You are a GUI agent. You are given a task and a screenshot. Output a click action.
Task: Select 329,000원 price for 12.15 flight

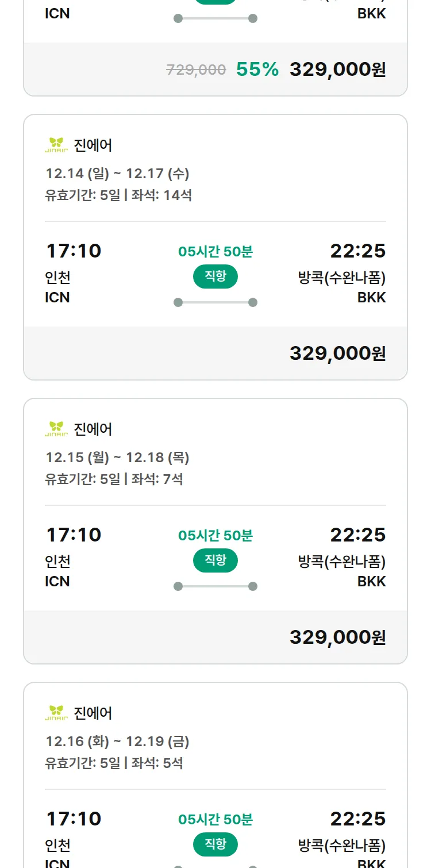click(337, 637)
